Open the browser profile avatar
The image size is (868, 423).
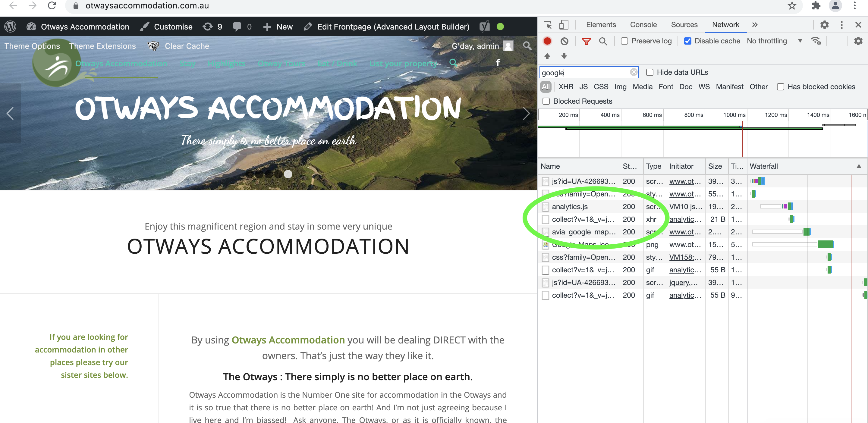[x=835, y=5]
